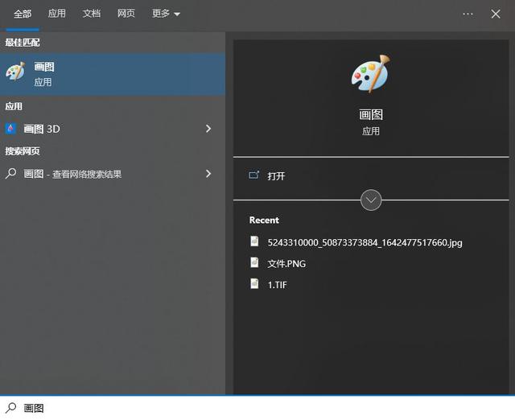The height and width of the screenshot is (420, 515).
Task: Expand more actions with circular chevron
Action: [371, 200]
